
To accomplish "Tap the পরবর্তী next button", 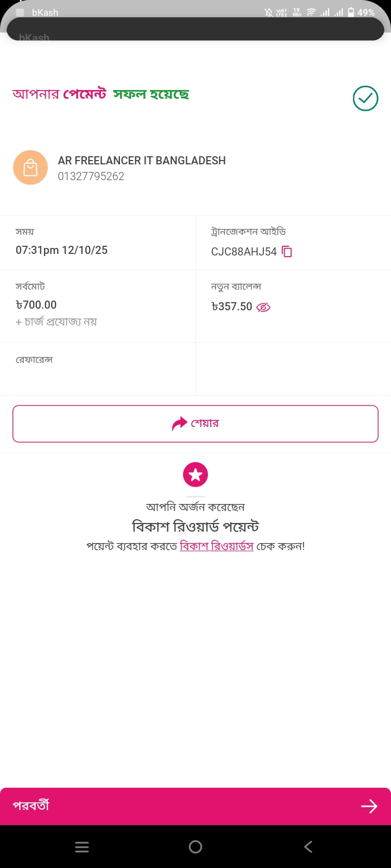I will pyautogui.click(x=31, y=806).
